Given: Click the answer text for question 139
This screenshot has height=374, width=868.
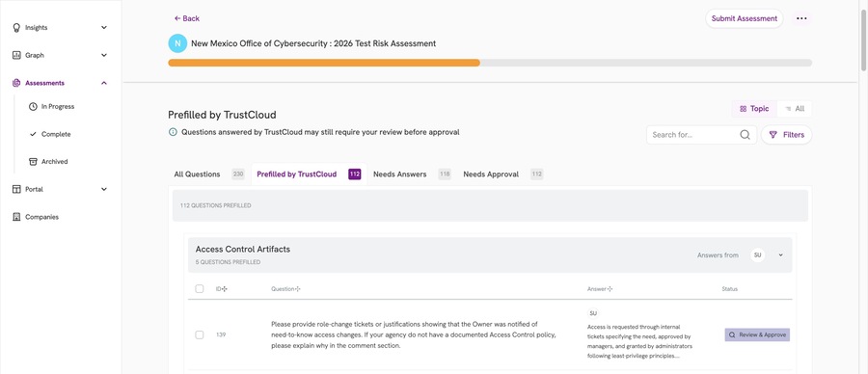Looking at the screenshot, I should (639, 341).
